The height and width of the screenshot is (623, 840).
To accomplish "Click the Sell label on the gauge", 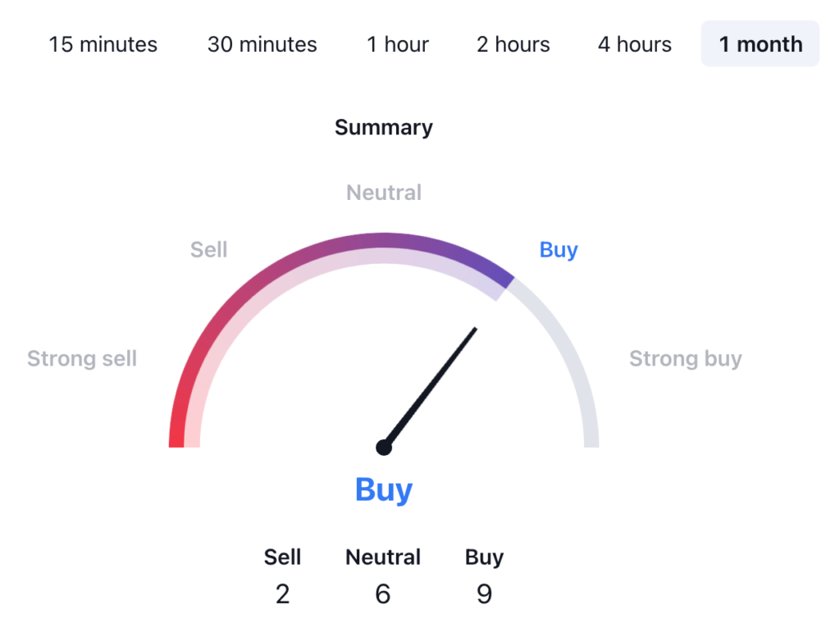I will pos(208,250).
